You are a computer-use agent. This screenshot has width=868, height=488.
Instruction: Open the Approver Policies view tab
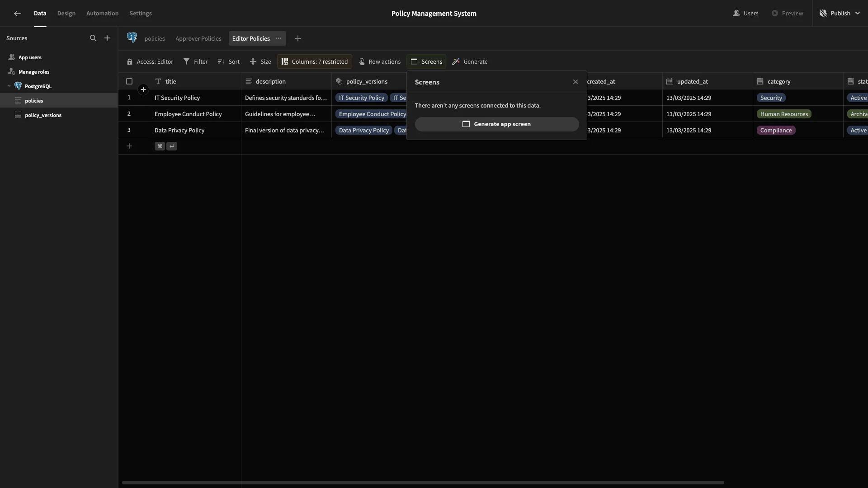pyautogui.click(x=198, y=38)
